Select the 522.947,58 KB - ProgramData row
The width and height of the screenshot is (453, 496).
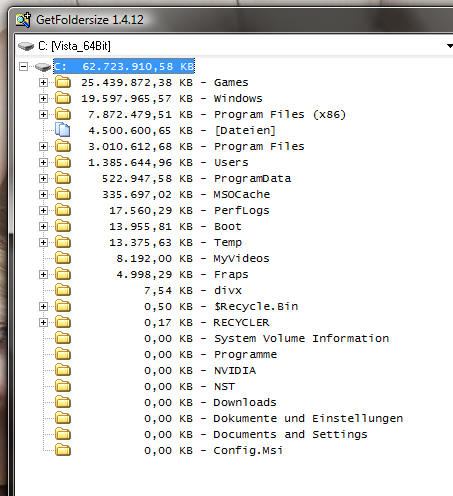[196, 178]
